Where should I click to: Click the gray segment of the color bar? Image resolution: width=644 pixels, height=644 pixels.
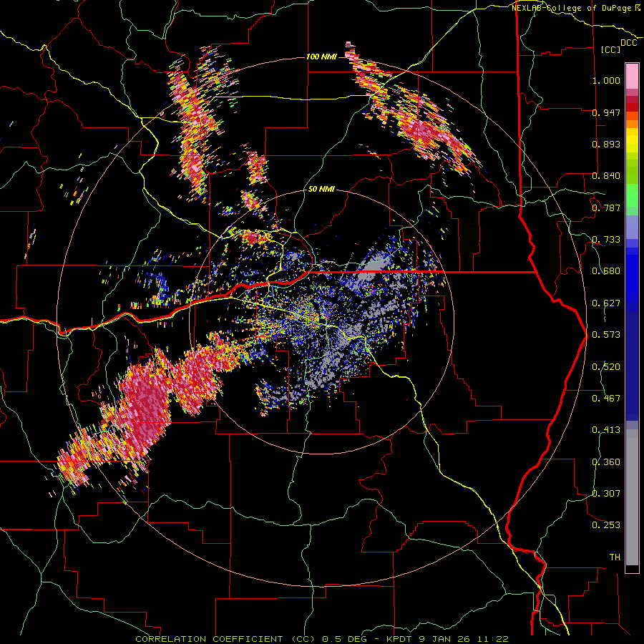click(x=632, y=497)
